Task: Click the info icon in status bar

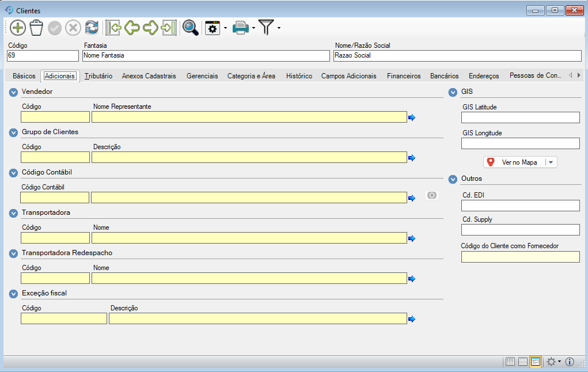Action: pyautogui.click(x=570, y=362)
